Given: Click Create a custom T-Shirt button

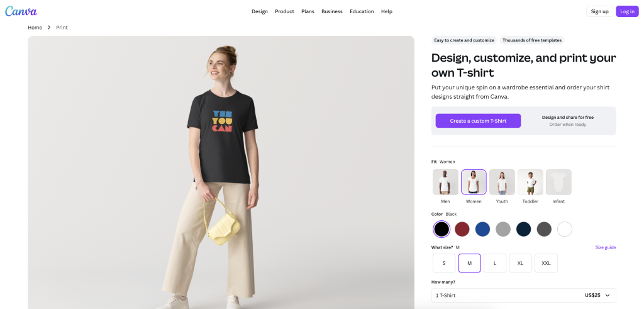Looking at the screenshot, I should (478, 121).
